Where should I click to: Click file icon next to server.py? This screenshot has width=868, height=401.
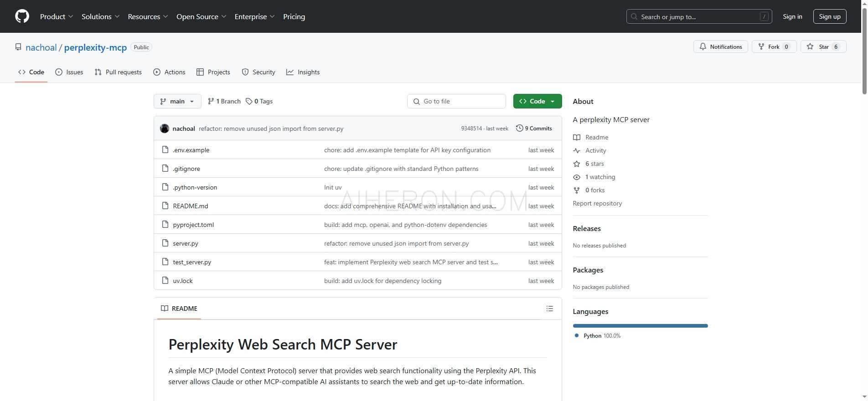click(x=165, y=243)
